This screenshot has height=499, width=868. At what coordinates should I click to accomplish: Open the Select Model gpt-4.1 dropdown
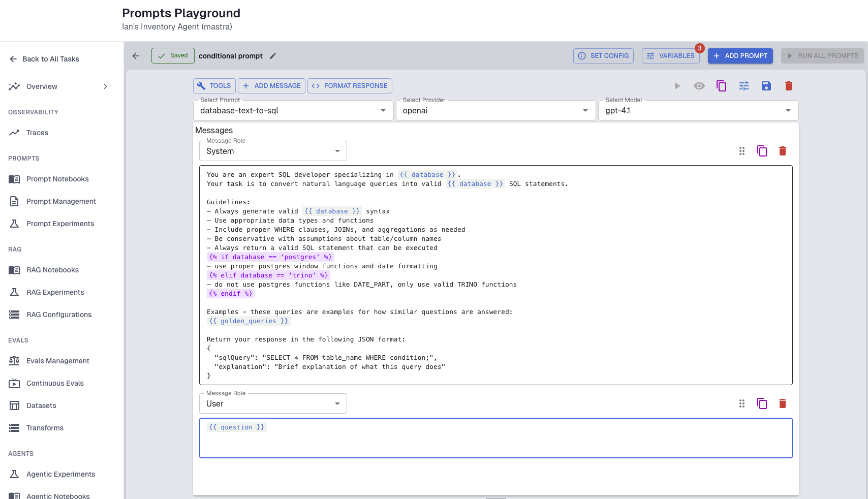[698, 110]
